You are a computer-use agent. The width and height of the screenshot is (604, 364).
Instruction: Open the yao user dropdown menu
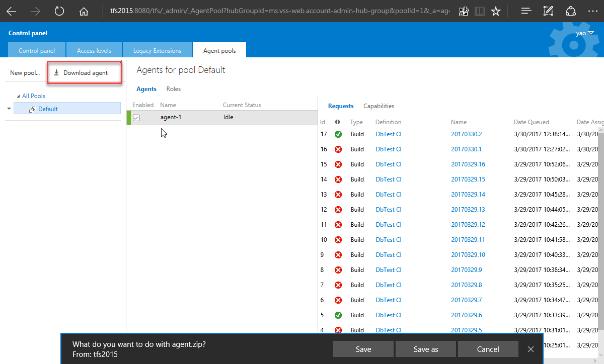[x=584, y=33]
